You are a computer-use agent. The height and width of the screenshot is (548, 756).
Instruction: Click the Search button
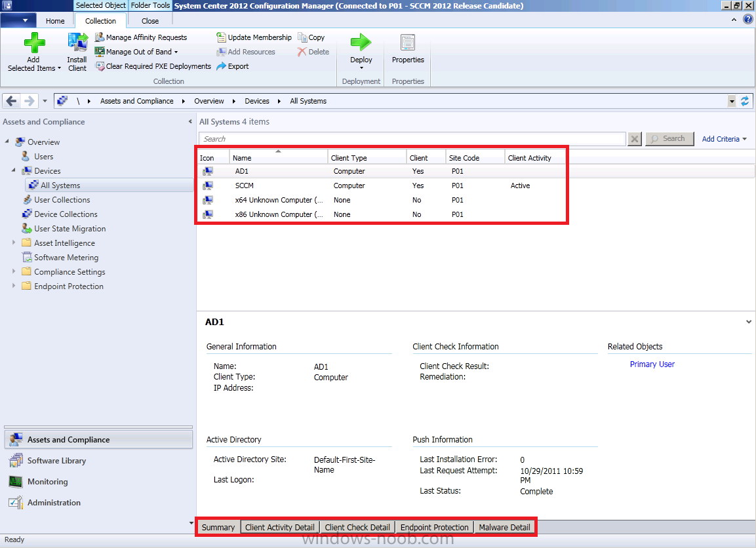click(669, 139)
